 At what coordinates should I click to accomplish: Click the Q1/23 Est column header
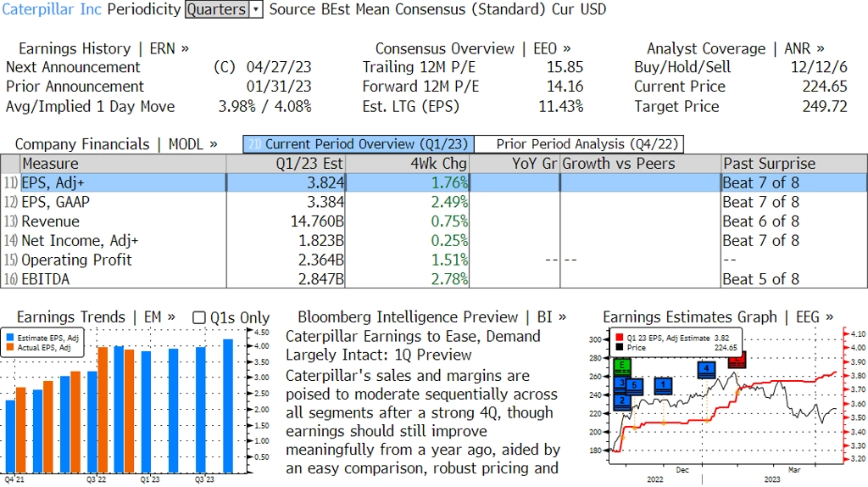[x=286, y=164]
